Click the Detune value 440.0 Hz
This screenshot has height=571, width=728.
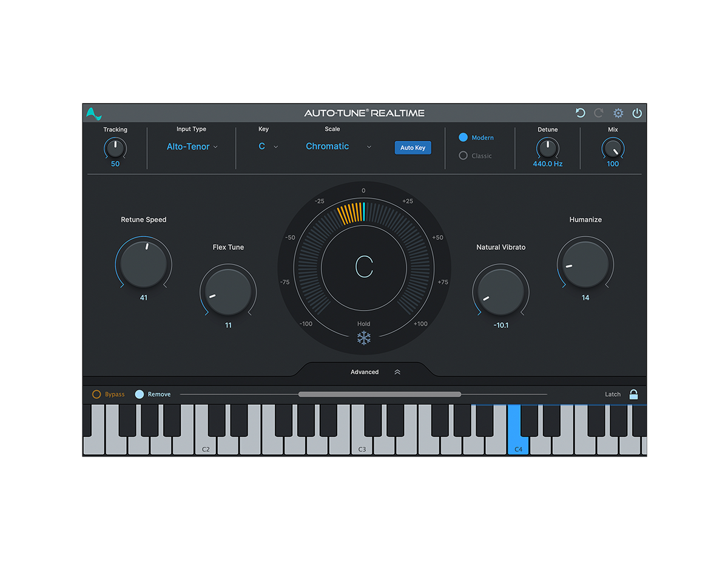548,164
